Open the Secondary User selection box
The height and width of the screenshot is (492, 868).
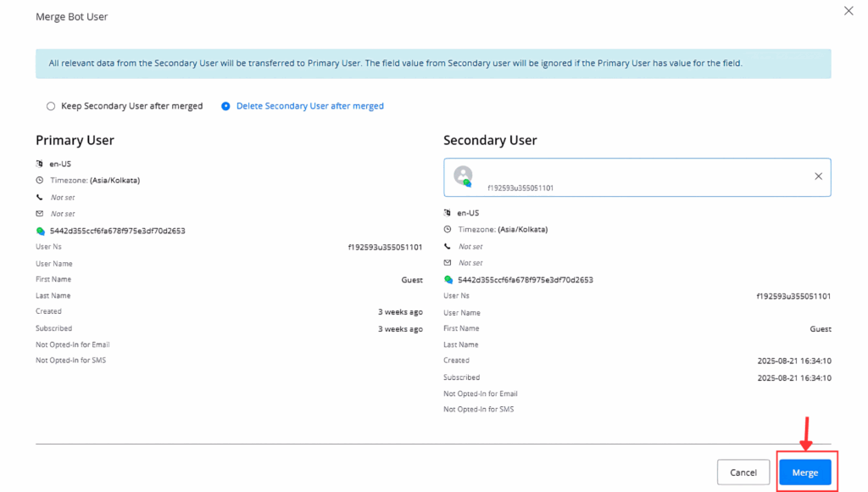tap(636, 177)
